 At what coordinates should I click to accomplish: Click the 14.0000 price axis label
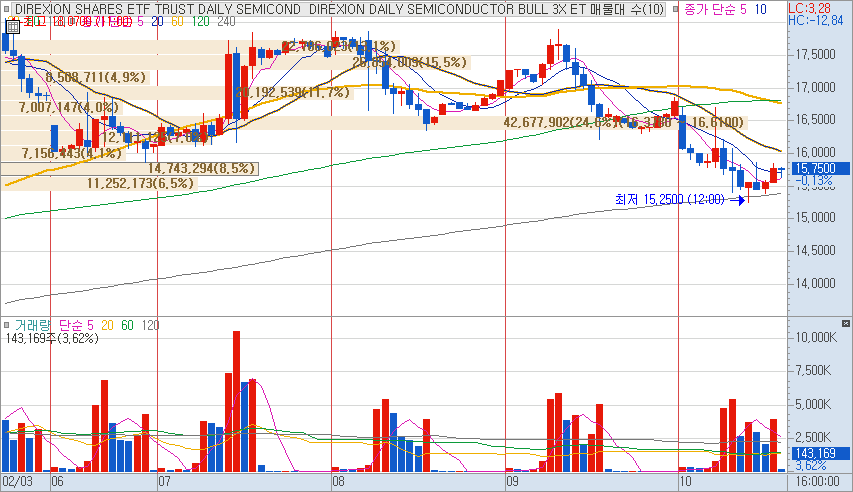pyautogui.click(x=815, y=283)
